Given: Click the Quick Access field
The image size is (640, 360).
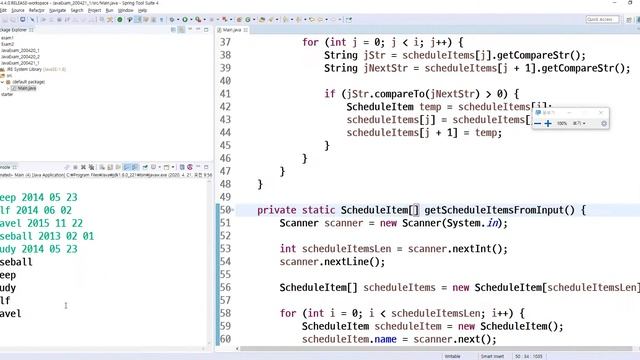Looking at the screenshot, I should coord(602,20).
